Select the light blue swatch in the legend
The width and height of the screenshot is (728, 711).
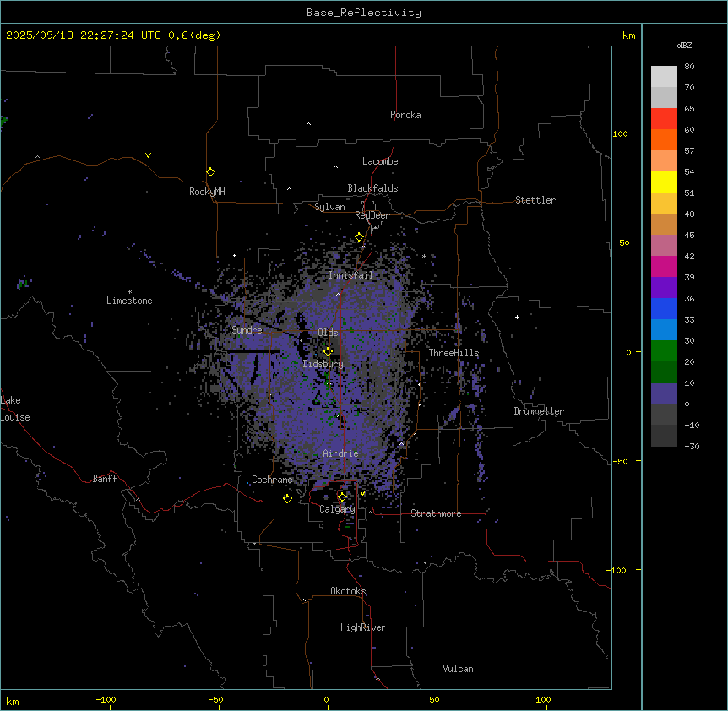(x=664, y=330)
